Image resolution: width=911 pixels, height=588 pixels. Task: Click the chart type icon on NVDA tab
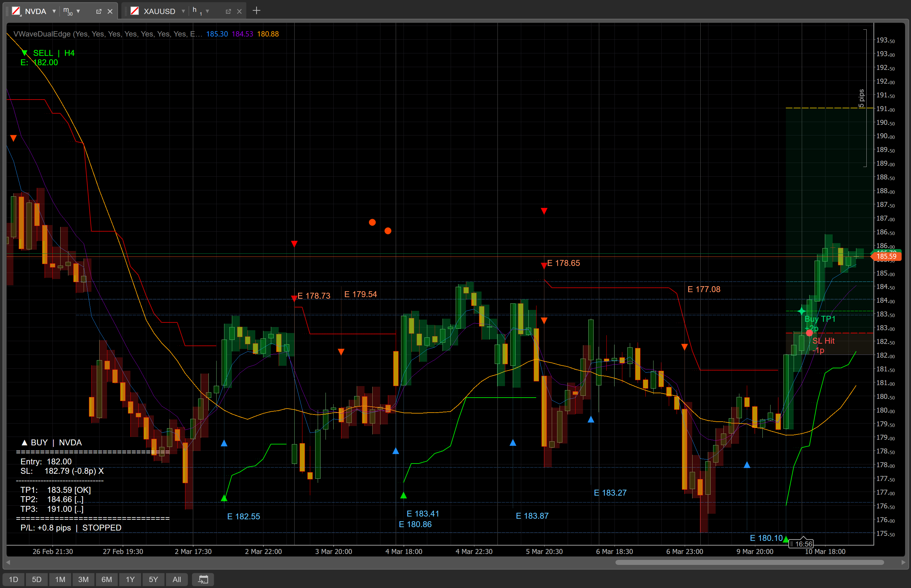16,11
